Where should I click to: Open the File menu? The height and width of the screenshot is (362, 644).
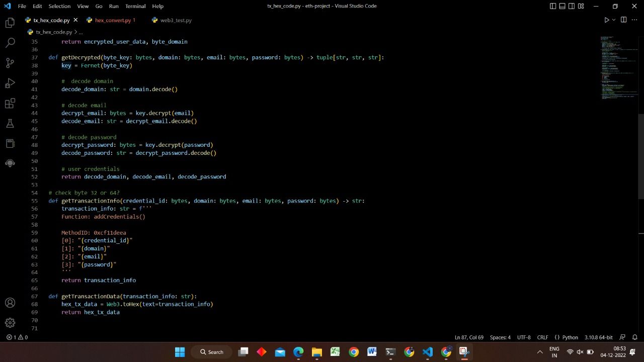[22, 6]
